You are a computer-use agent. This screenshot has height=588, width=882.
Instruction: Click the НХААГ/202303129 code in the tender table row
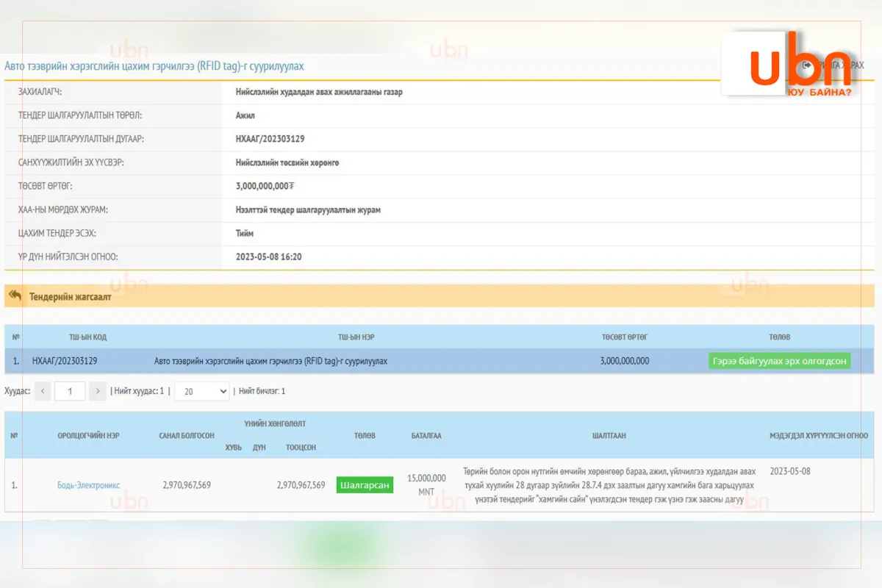pos(65,361)
